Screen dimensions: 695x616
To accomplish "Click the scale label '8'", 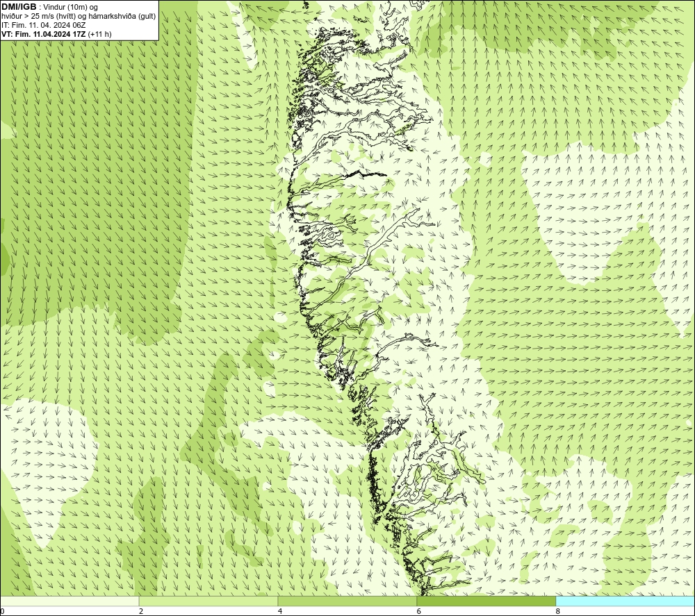I will 558,612.
